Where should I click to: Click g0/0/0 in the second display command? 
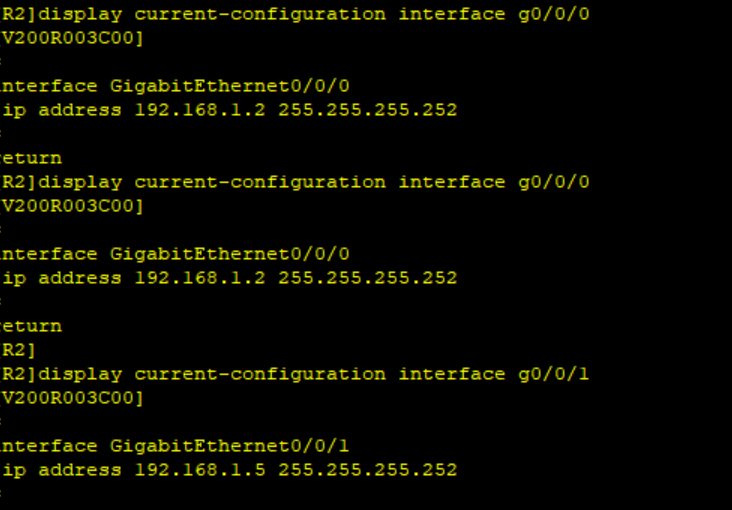coord(554,182)
